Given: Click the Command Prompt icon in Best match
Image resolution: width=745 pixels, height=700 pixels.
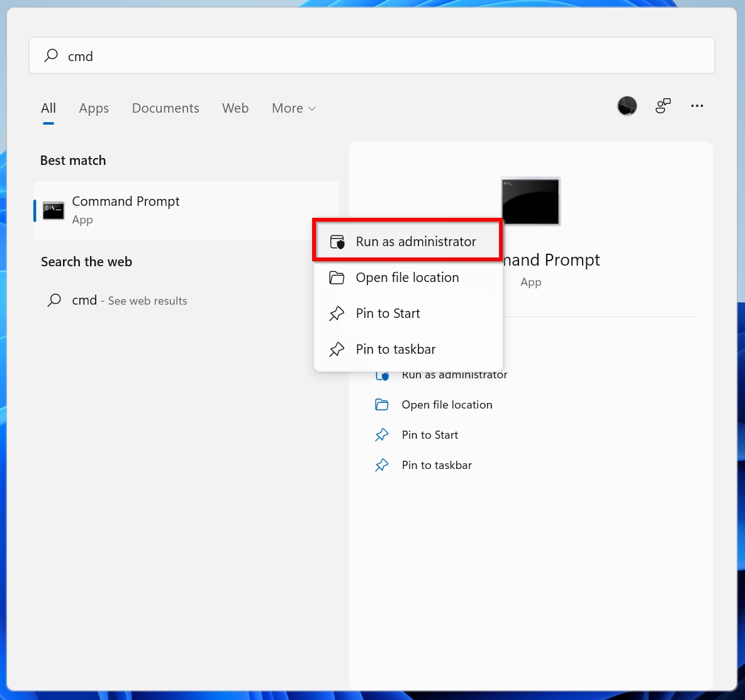Looking at the screenshot, I should tap(53, 210).
